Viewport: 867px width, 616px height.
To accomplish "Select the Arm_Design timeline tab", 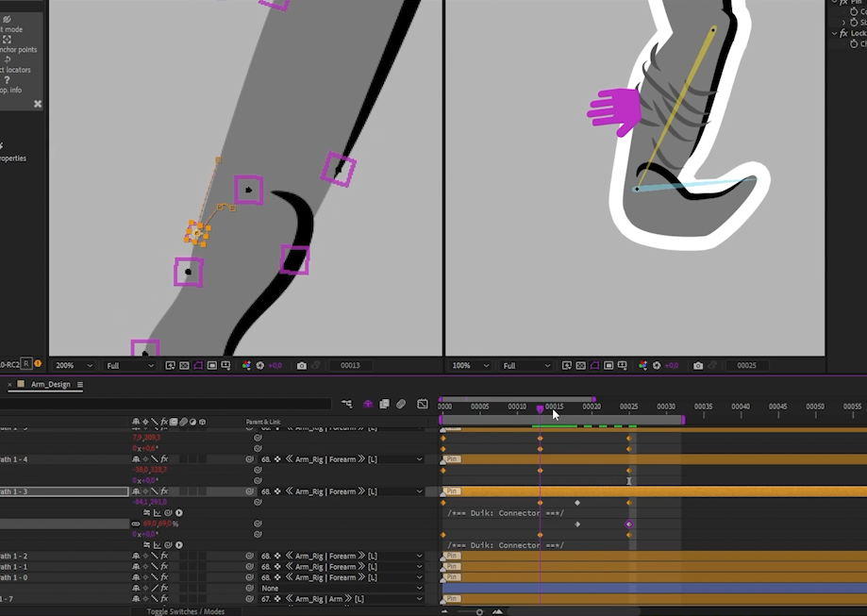I will pyautogui.click(x=50, y=385).
